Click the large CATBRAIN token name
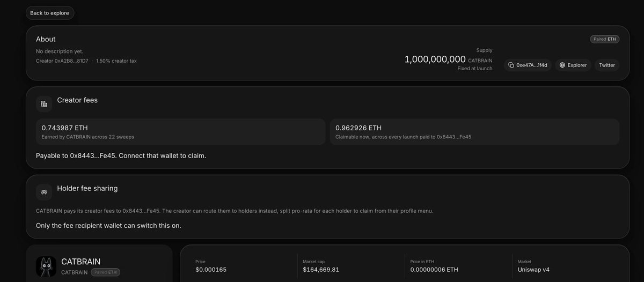The width and height of the screenshot is (644, 282). point(81,262)
